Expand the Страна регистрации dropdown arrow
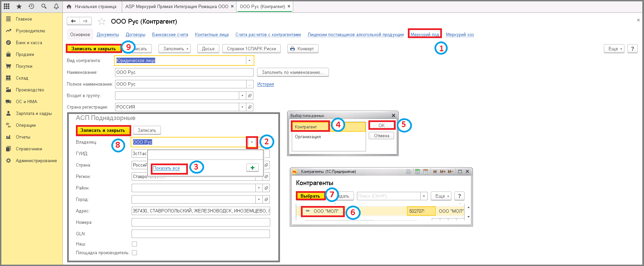644x266 pixels. point(242,107)
